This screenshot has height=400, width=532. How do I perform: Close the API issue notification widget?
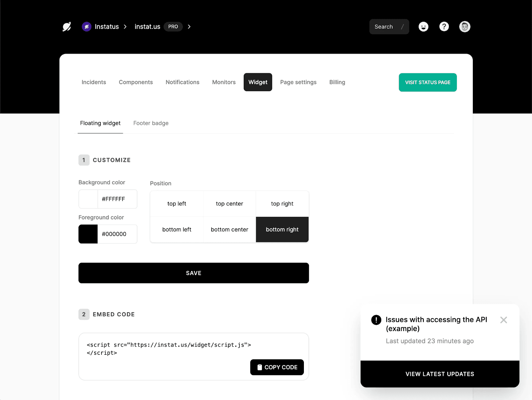503,320
